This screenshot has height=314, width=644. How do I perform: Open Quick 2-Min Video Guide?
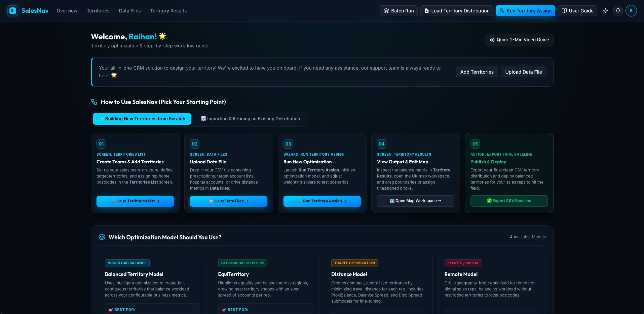pos(520,40)
